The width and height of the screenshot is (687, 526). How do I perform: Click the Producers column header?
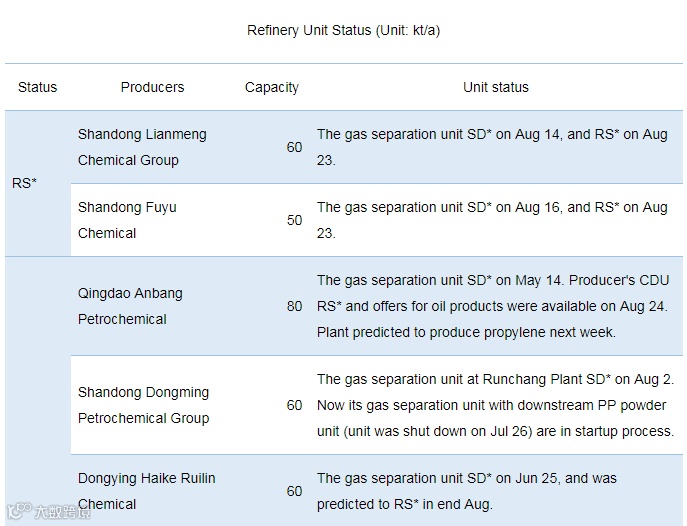152,87
